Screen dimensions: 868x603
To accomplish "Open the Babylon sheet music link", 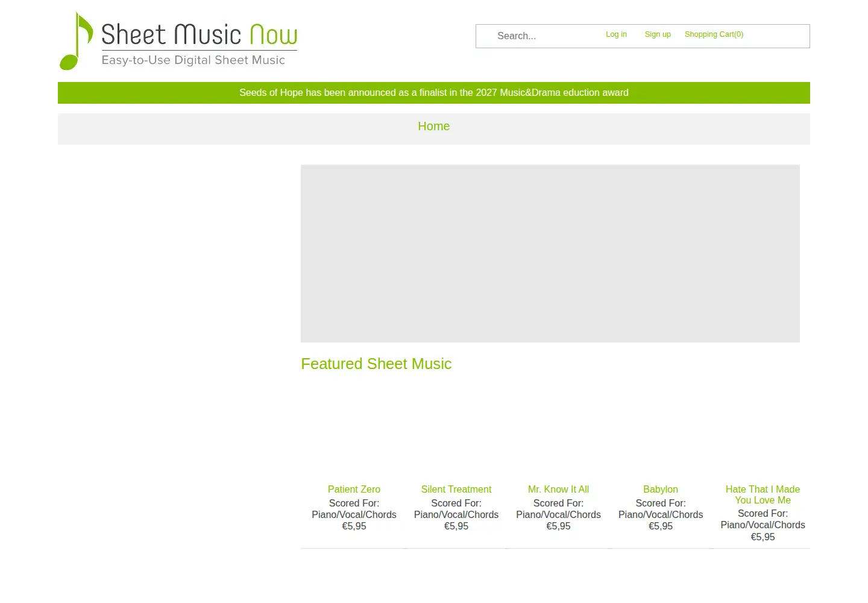I will coord(661,489).
